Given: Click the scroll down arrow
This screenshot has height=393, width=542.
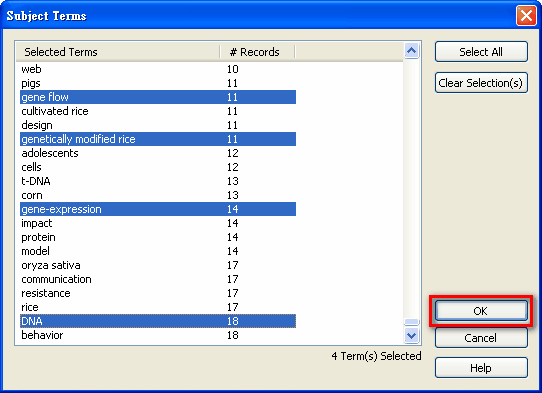Looking at the screenshot, I should click(411, 335).
